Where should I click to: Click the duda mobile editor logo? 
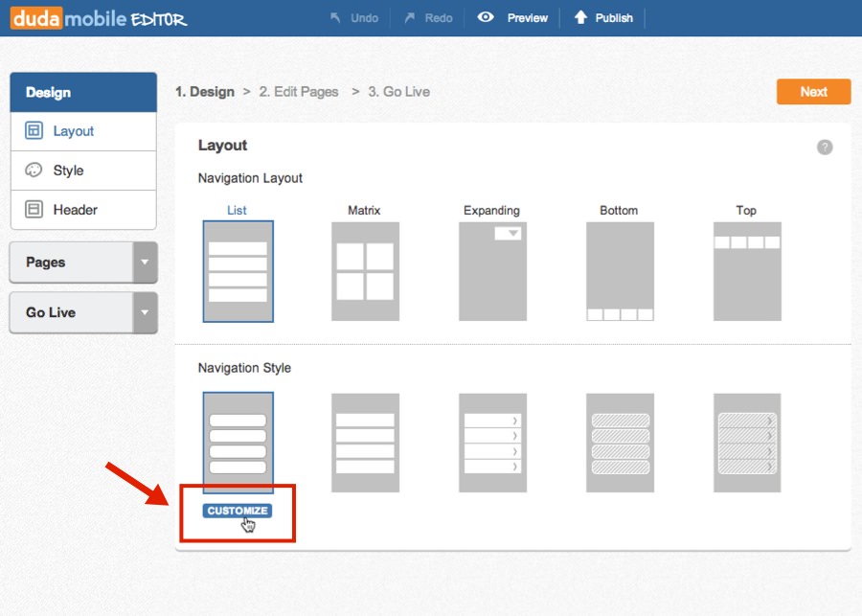[99, 18]
